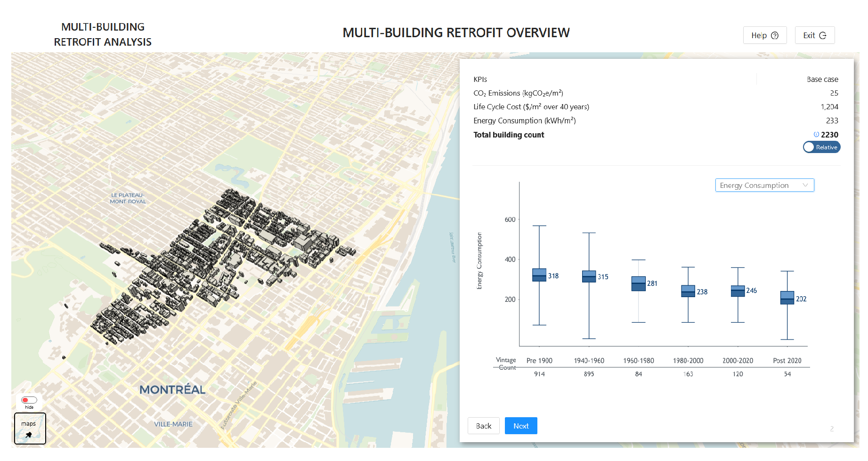Toggle the Relative switch

821,147
